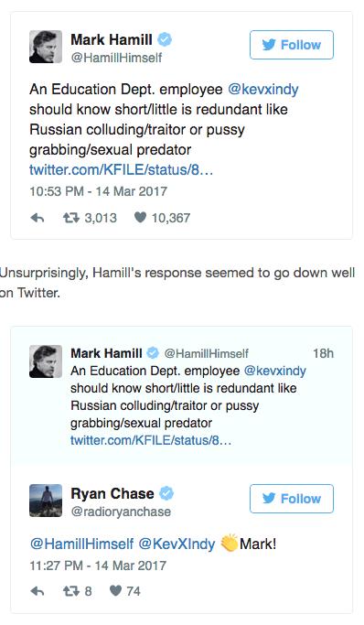Open KFILE status link in quoted tweet
Screen dimensions: 364x625
click(151, 440)
